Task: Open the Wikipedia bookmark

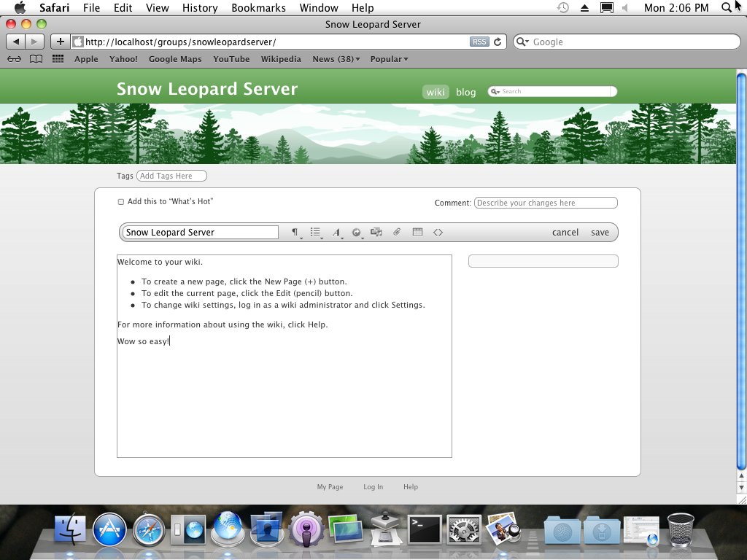Action: click(x=281, y=59)
